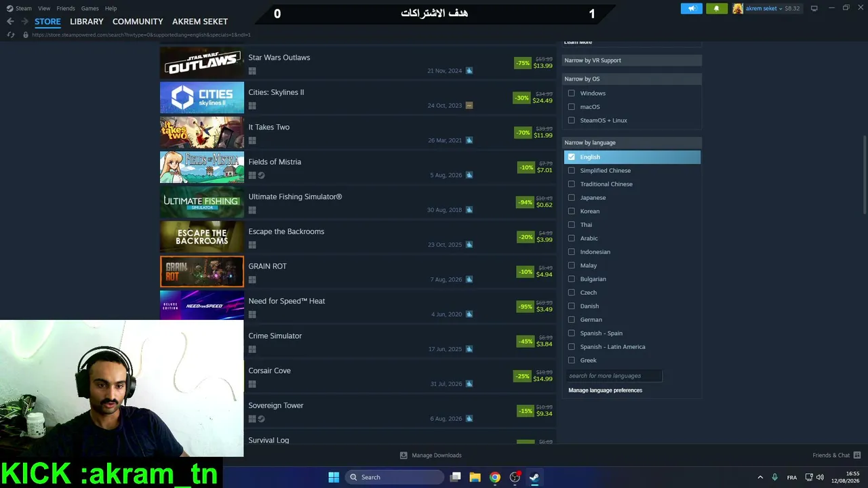This screenshot has width=868, height=488.
Task: Click the store page vertical scrollbar
Action: [864, 175]
